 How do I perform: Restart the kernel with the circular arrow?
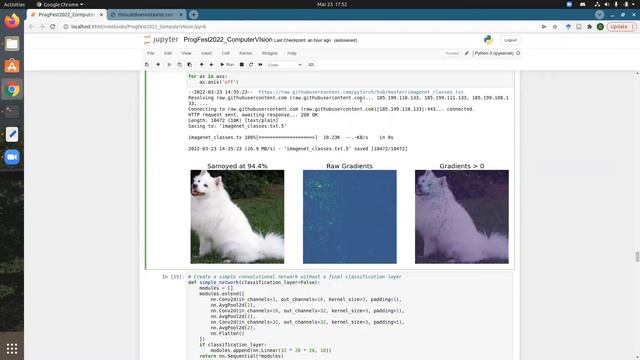251,64
